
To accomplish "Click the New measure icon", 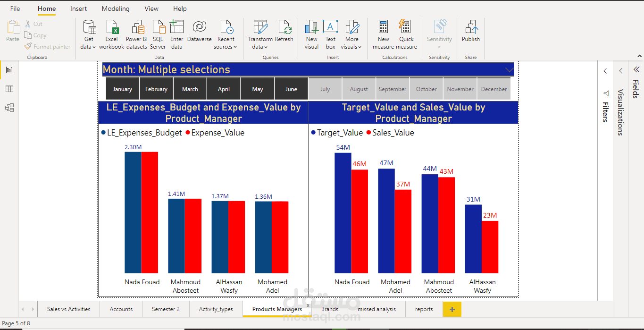I will 383,32.
